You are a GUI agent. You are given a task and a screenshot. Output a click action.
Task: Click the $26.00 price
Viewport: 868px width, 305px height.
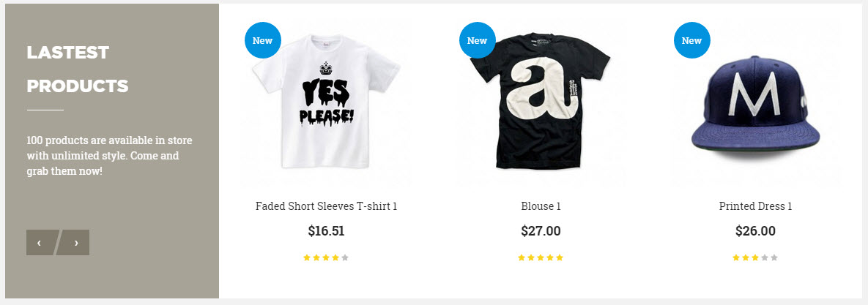(x=755, y=231)
